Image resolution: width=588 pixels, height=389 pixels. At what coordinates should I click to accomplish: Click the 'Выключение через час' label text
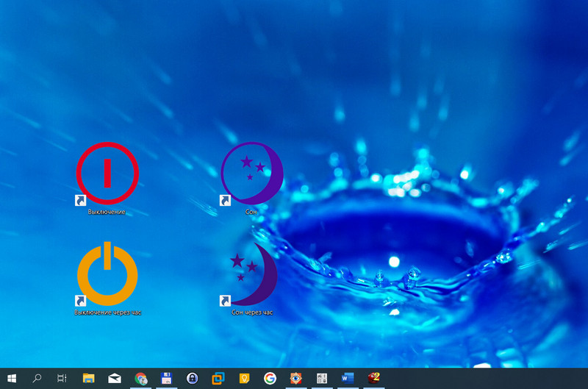pos(107,313)
